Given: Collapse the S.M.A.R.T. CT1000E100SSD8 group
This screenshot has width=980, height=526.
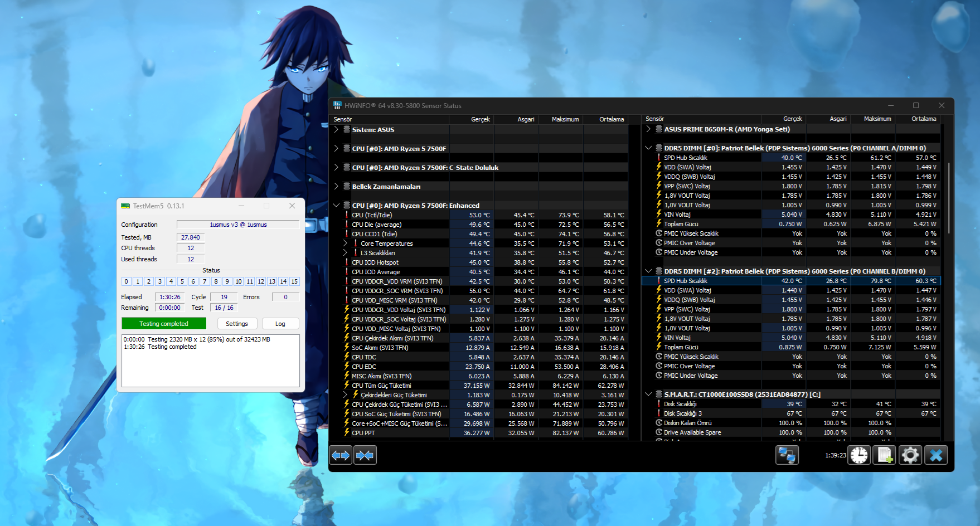Looking at the screenshot, I should point(648,394).
